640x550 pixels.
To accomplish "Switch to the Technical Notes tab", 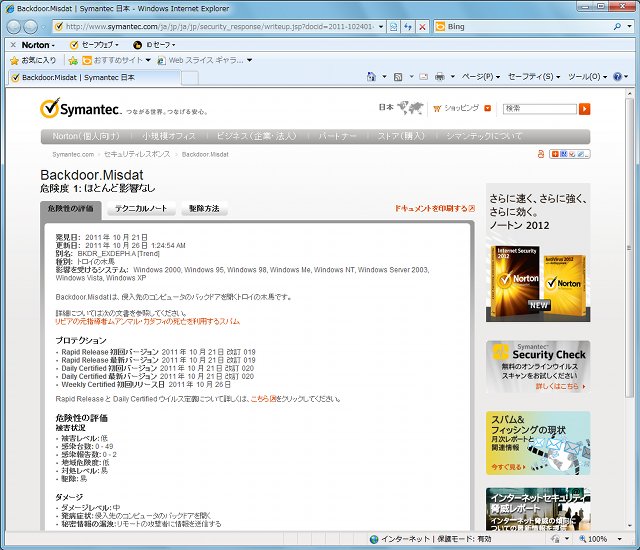I will tap(141, 208).
